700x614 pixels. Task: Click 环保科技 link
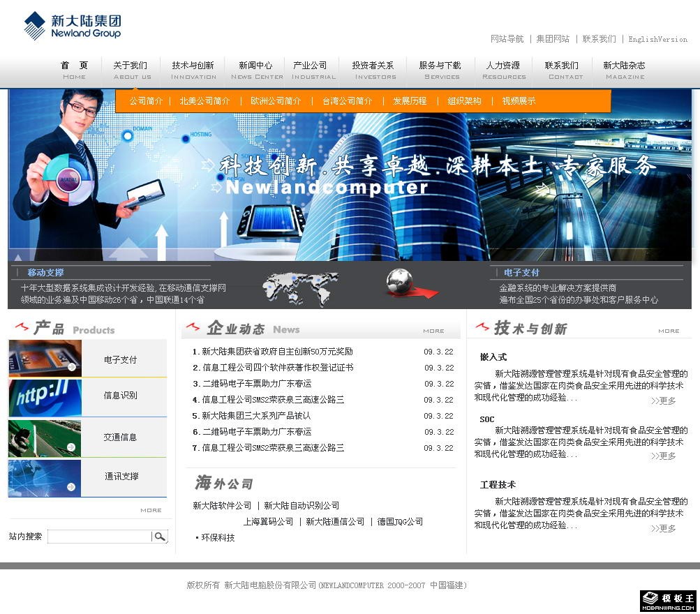218,538
